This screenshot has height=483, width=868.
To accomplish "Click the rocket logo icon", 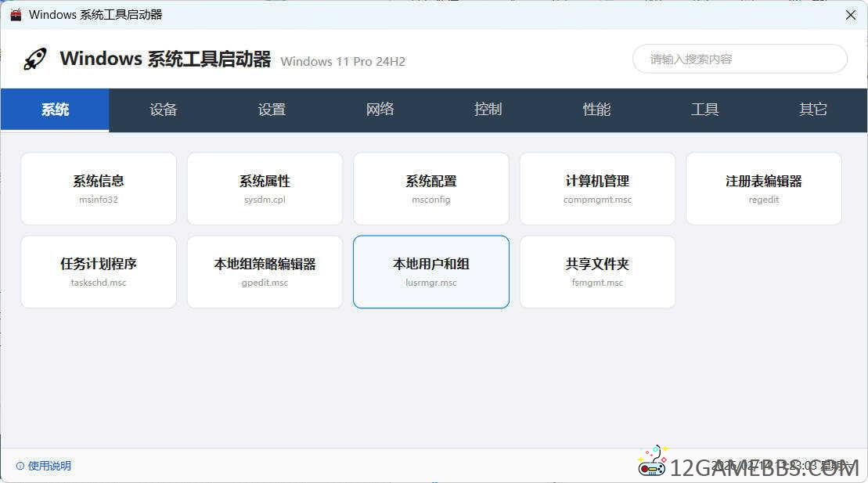I will (35, 59).
